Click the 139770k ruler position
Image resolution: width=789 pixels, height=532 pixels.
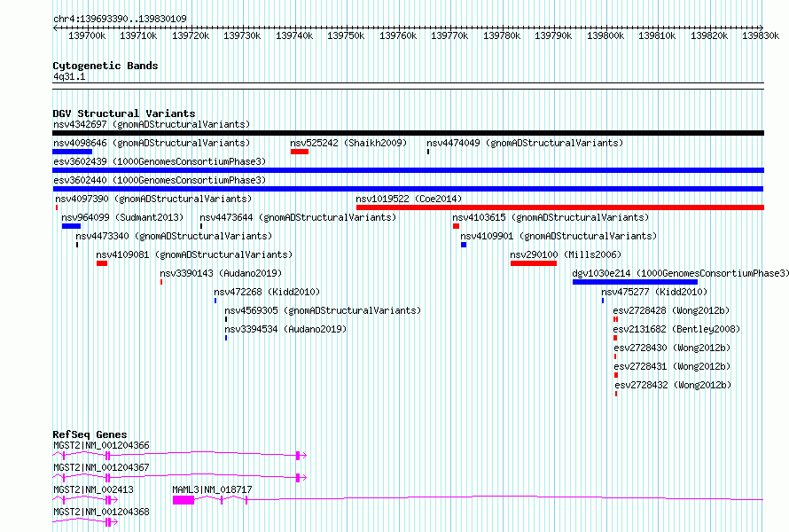click(x=449, y=35)
